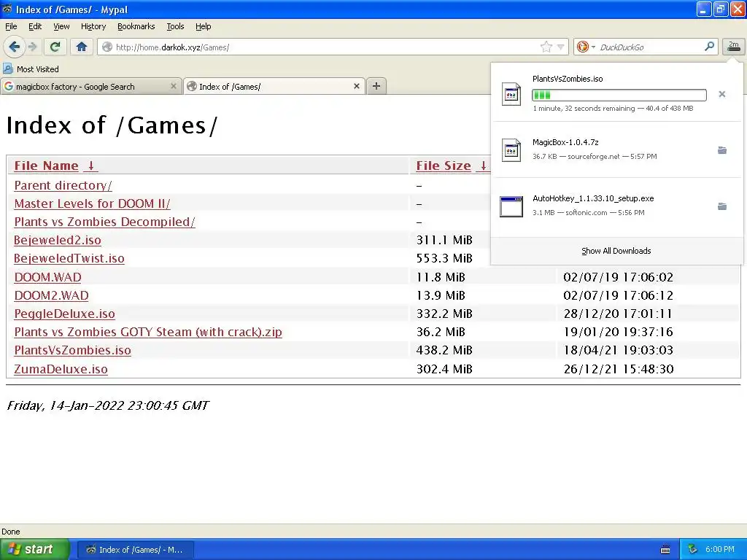The image size is (747, 560).
Task: Click the network tray icon
Action: pos(692,550)
